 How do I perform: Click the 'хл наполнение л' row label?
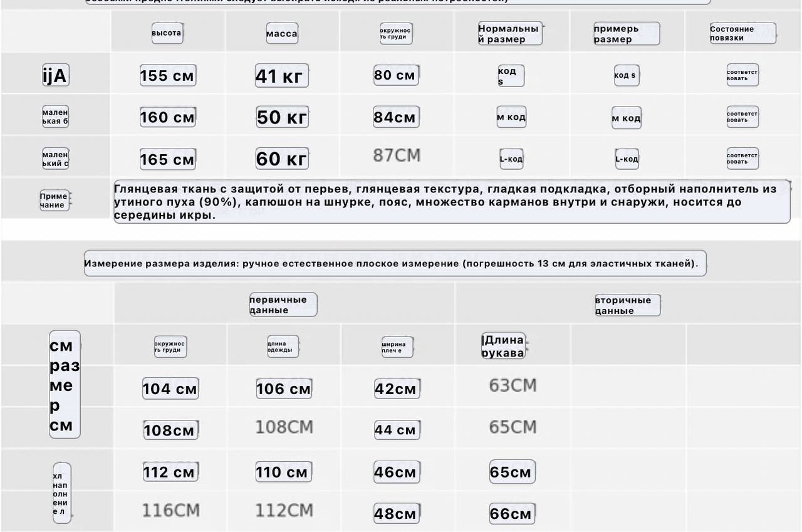61,494
